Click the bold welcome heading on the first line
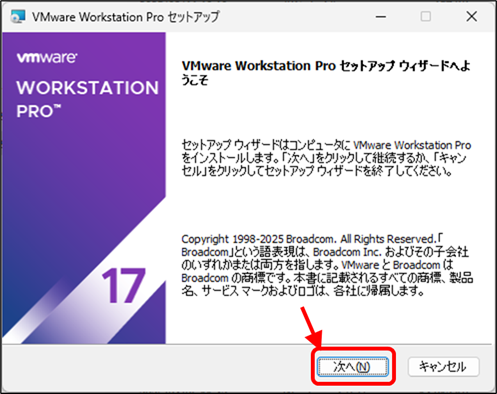This screenshot has height=394, width=497. [x=326, y=66]
